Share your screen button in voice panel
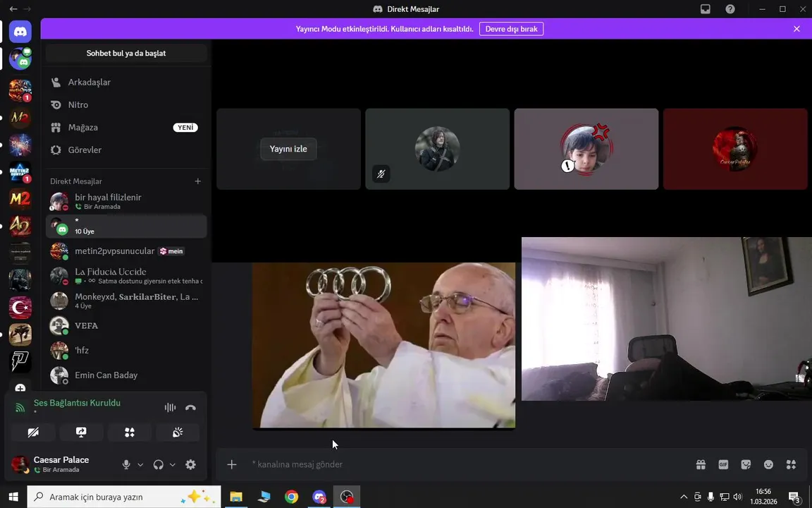The height and width of the screenshot is (508, 812). point(81,433)
